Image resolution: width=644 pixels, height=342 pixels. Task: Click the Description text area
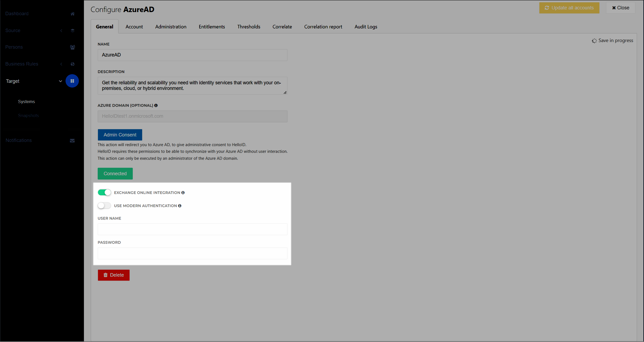click(193, 86)
